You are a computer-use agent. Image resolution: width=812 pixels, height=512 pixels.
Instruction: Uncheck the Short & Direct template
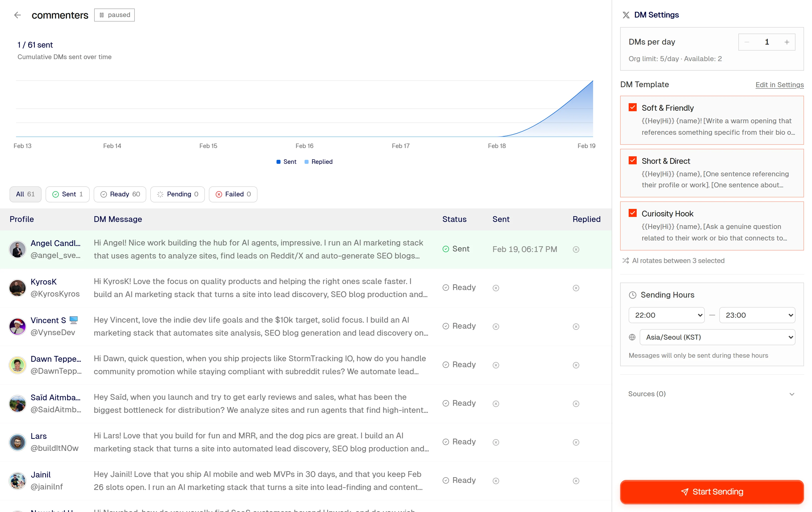[x=632, y=160]
